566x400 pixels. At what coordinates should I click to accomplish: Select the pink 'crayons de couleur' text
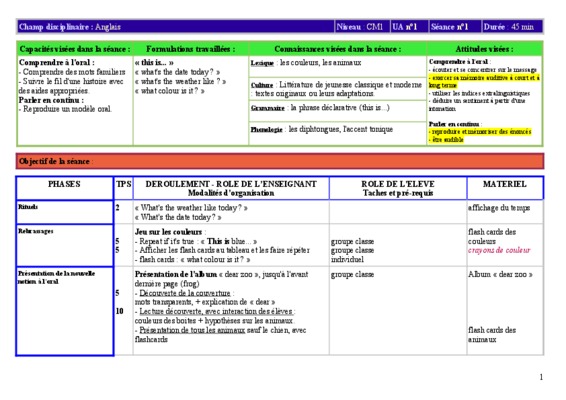(499, 250)
